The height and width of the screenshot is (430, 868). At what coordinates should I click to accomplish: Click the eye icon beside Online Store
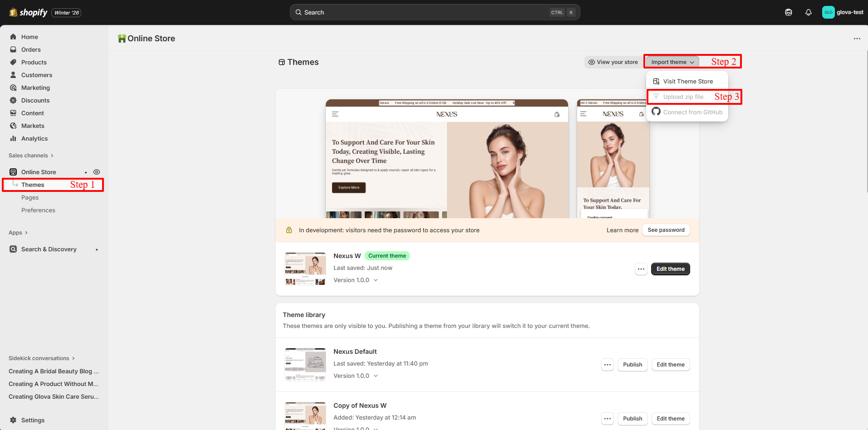pos(97,172)
